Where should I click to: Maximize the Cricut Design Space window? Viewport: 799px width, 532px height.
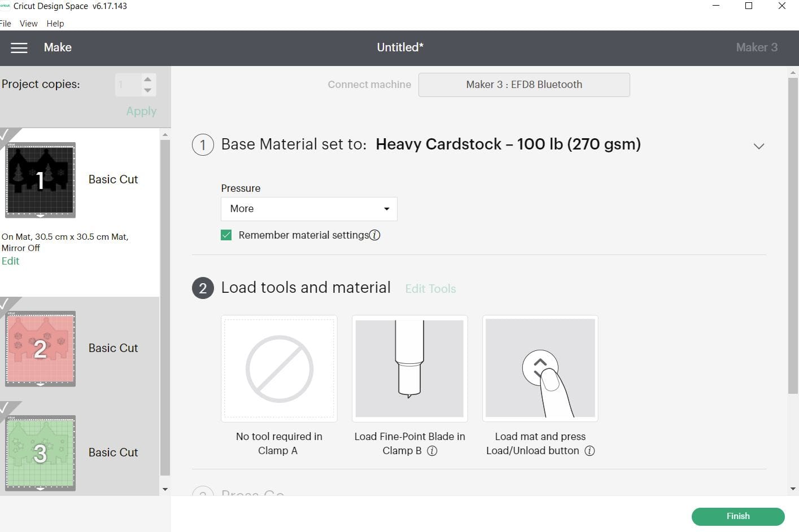tap(749, 6)
